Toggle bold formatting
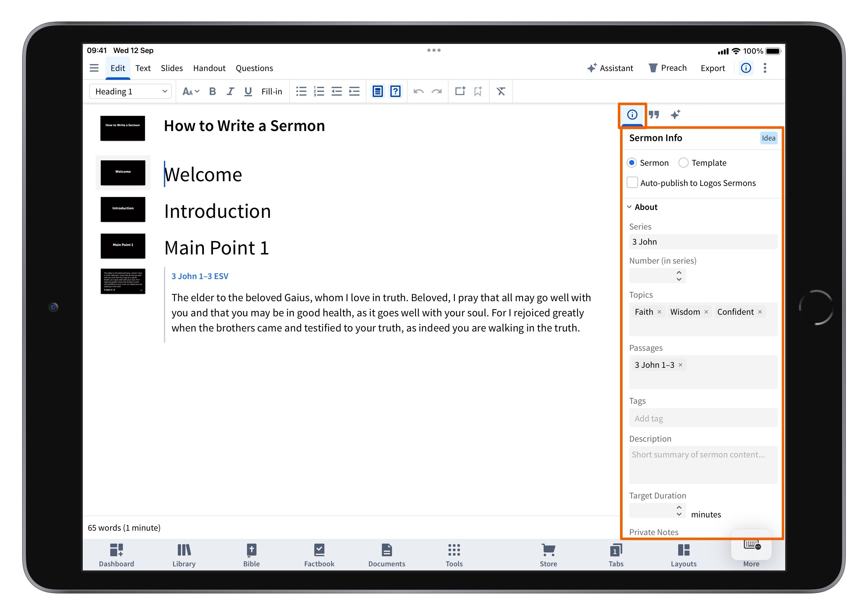Screen dimensions: 868x614 click(212, 92)
